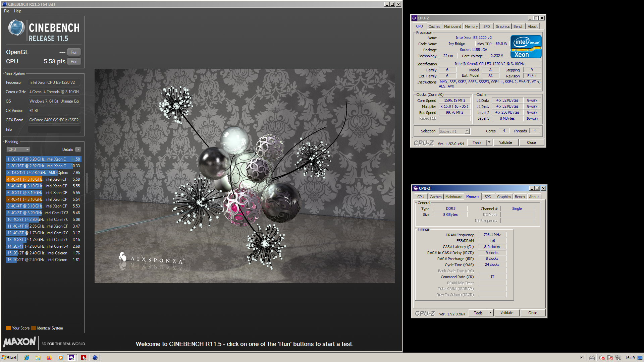Click Validate in lower CPU-Z window
644x362 pixels.
coord(507,313)
